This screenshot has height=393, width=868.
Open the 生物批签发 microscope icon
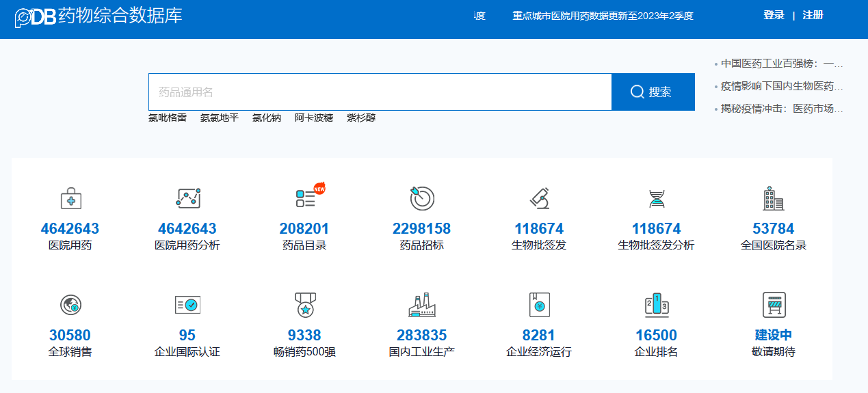click(539, 198)
